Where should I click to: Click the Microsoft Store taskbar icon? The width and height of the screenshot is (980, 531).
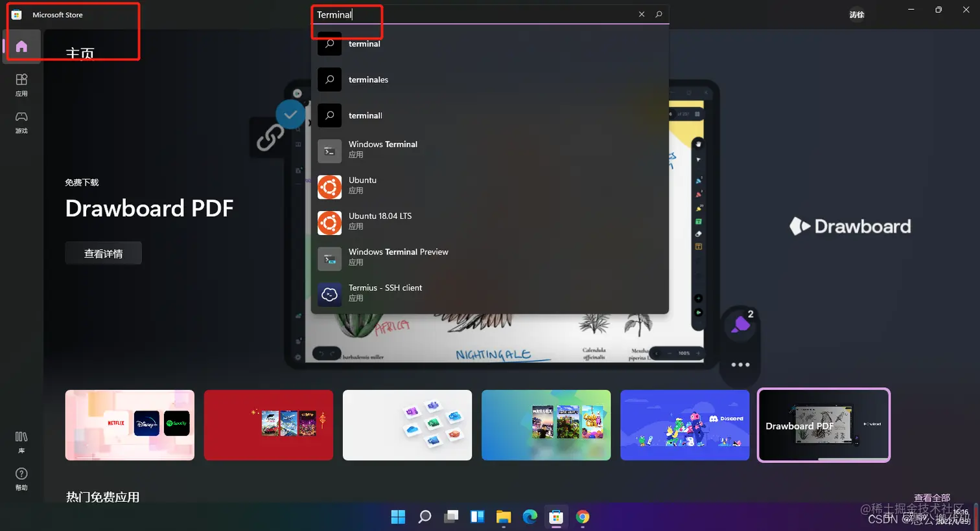click(556, 516)
